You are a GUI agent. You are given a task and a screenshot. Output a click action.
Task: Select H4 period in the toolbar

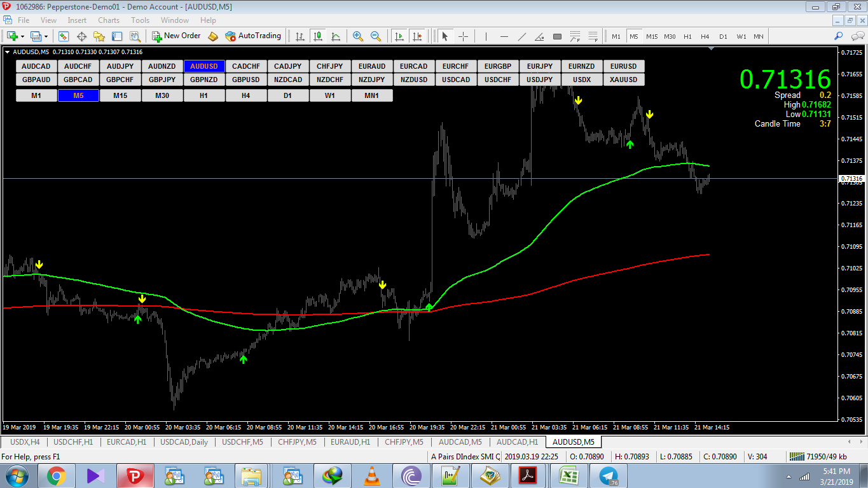pos(705,36)
